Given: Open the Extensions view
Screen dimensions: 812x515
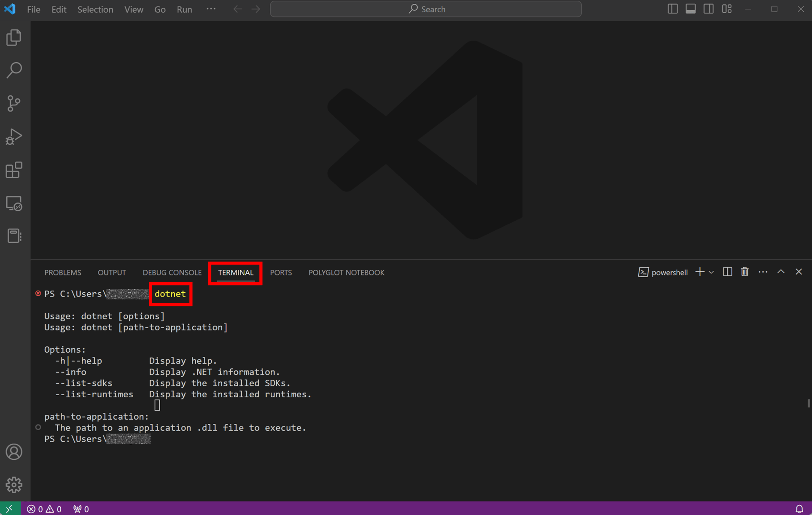Looking at the screenshot, I should (14, 170).
